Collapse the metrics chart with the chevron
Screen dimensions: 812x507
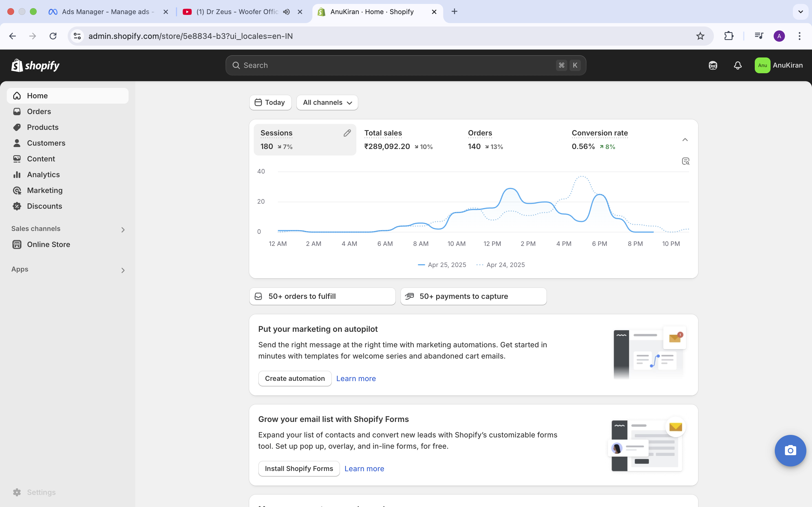pos(685,139)
